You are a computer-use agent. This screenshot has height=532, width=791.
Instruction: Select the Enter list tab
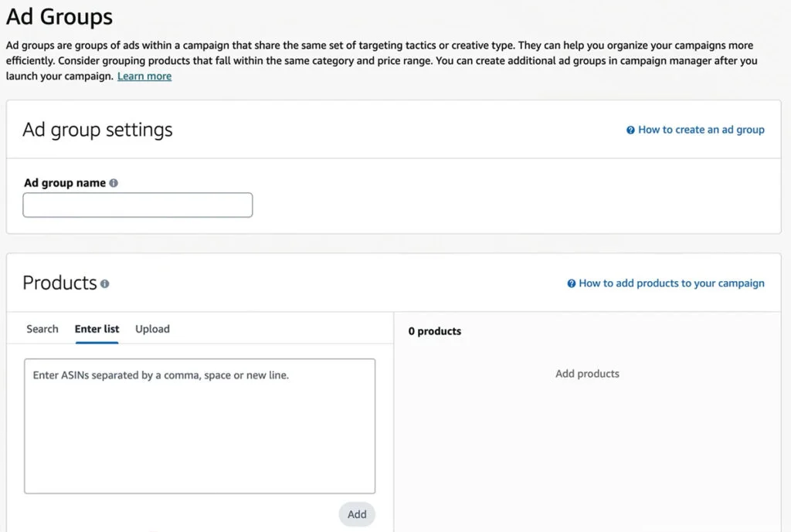point(96,329)
